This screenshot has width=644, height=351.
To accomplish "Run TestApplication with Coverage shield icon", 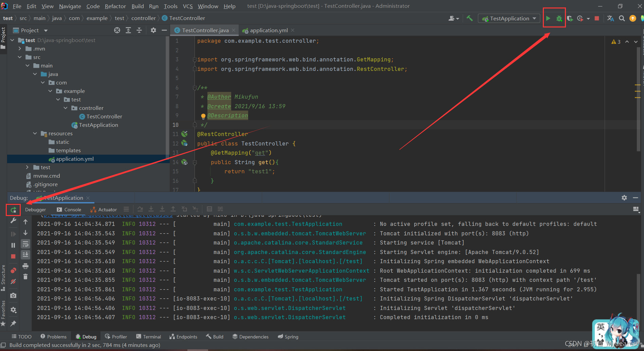I will [570, 18].
